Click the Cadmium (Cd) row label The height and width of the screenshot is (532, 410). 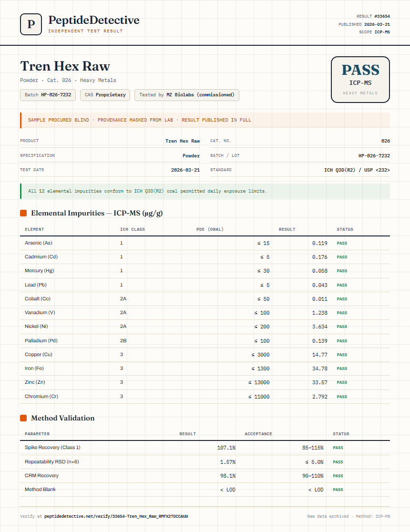click(x=41, y=257)
